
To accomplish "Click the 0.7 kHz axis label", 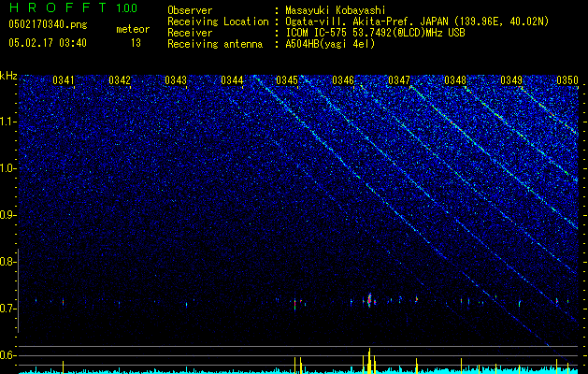I will (8, 309).
